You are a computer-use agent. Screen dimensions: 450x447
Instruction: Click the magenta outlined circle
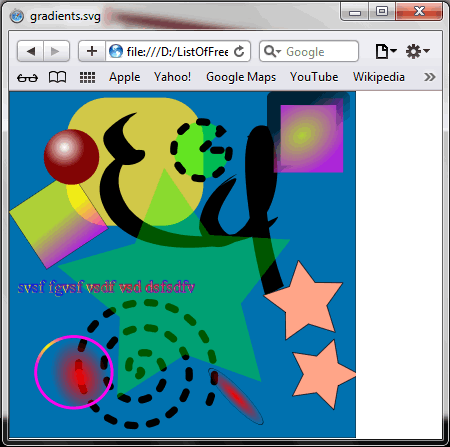(x=74, y=372)
